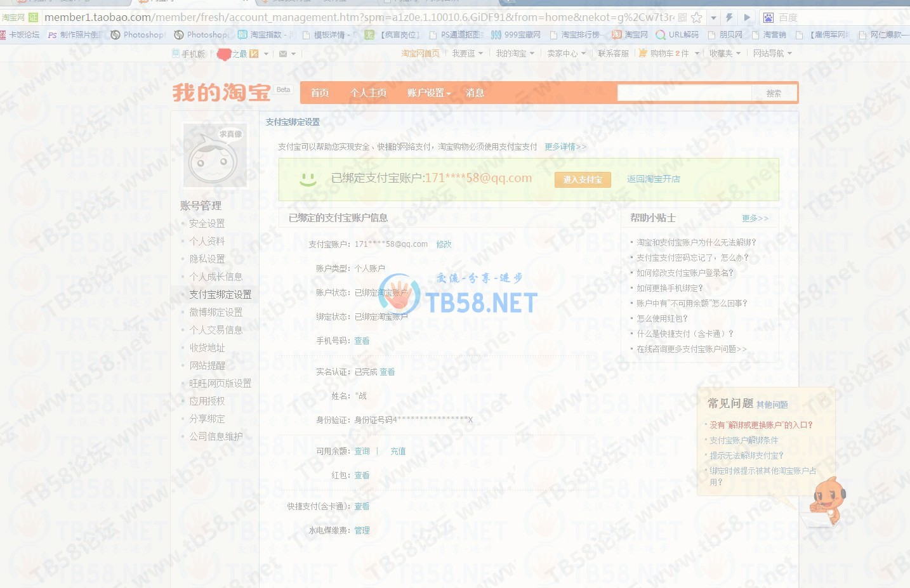This screenshot has height=588, width=910.
Task: Open the 卡饭论坛 bookmark
Action: coord(20,35)
